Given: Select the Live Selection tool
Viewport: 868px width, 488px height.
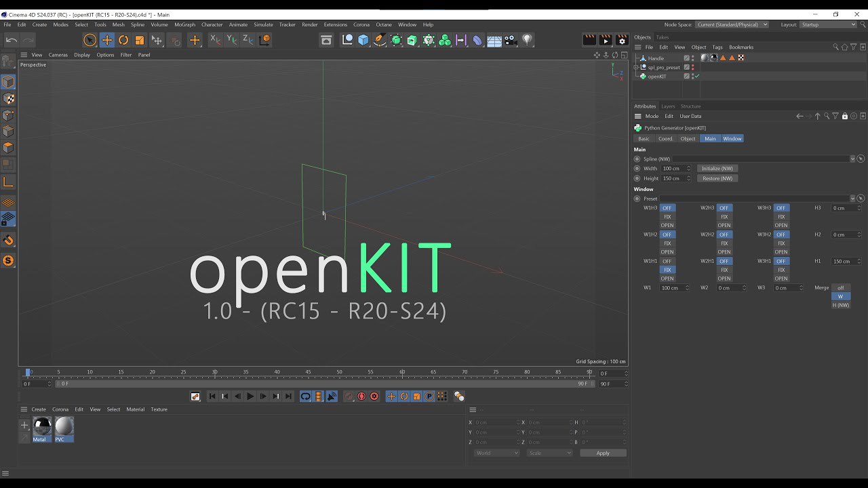Looking at the screenshot, I should [x=90, y=41].
